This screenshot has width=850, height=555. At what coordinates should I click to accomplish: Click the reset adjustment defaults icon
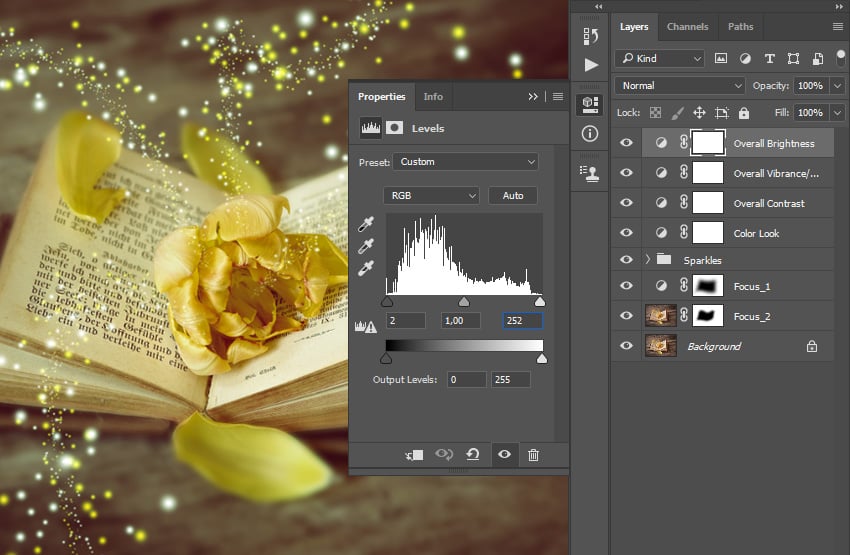473,454
